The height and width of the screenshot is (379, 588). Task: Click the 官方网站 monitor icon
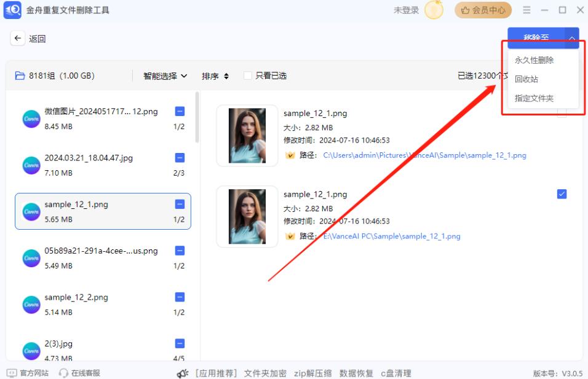click(12, 373)
